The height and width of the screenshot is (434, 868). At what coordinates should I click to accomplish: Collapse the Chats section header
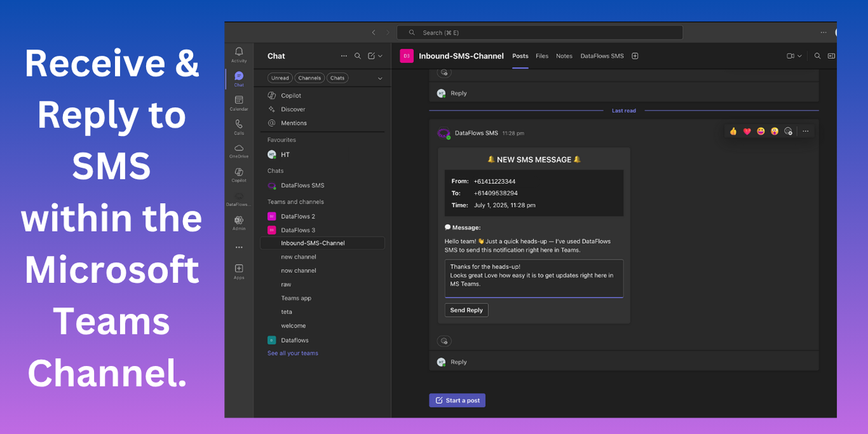tap(276, 171)
